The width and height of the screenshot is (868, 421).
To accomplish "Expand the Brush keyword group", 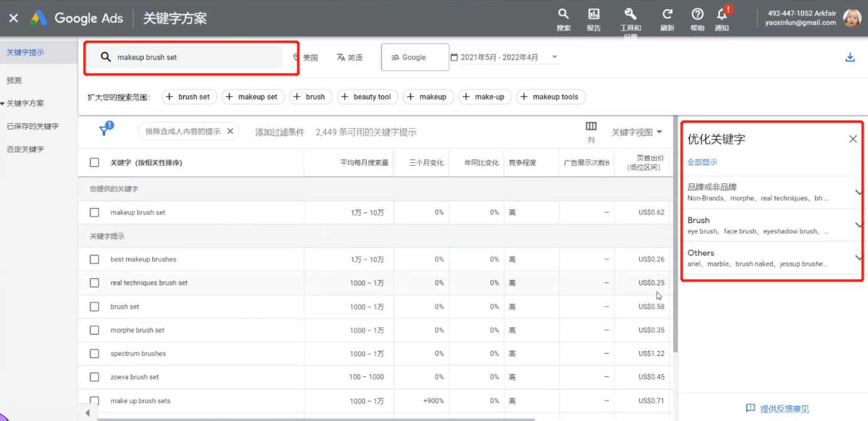I will (x=859, y=224).
